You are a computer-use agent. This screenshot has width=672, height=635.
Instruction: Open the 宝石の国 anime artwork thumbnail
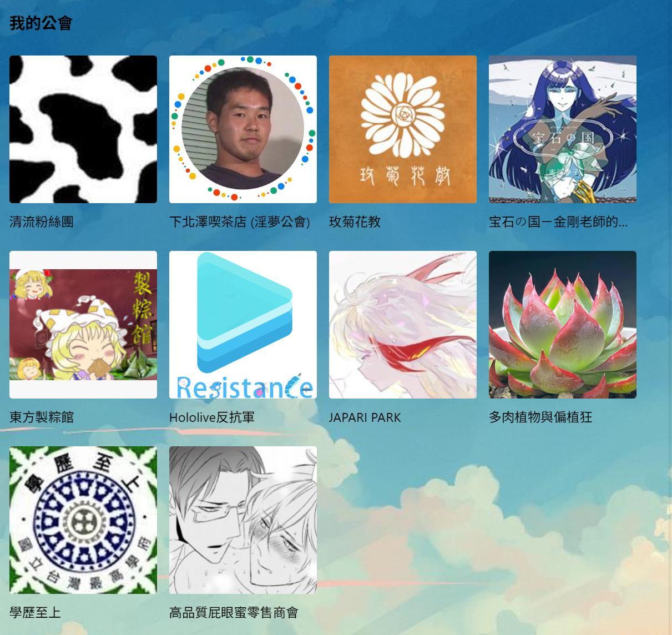[563, 129]
